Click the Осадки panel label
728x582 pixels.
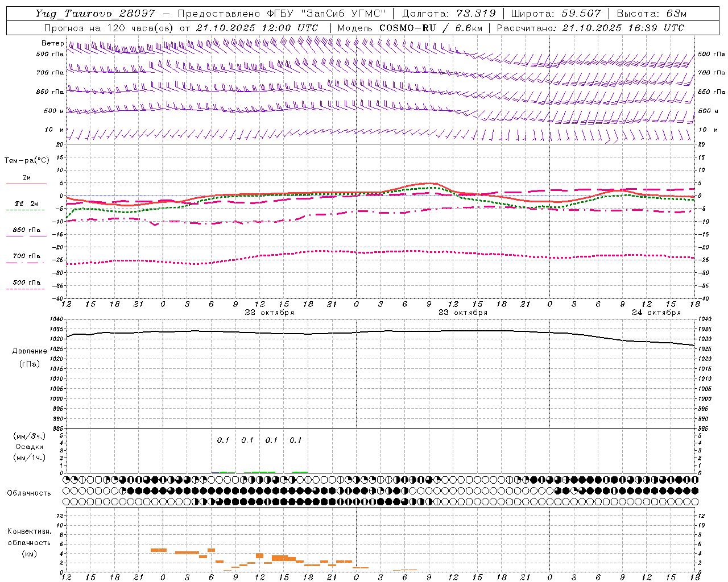[30, 447]
